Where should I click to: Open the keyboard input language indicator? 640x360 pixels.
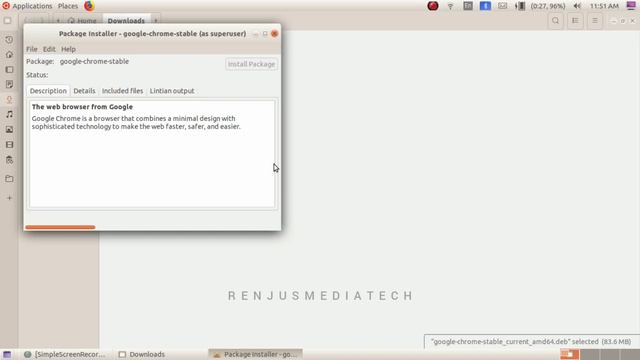coord(468,6)
